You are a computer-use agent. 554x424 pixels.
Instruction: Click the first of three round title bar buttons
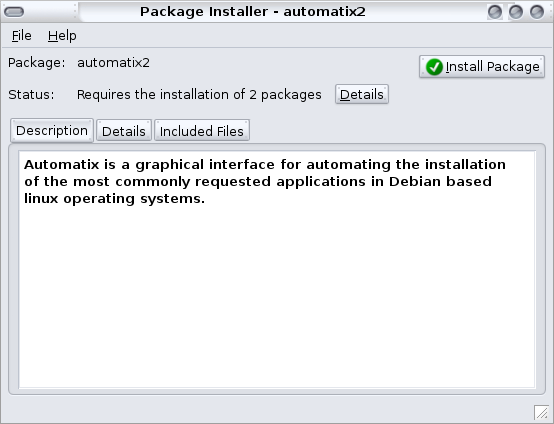coord(495,12)
